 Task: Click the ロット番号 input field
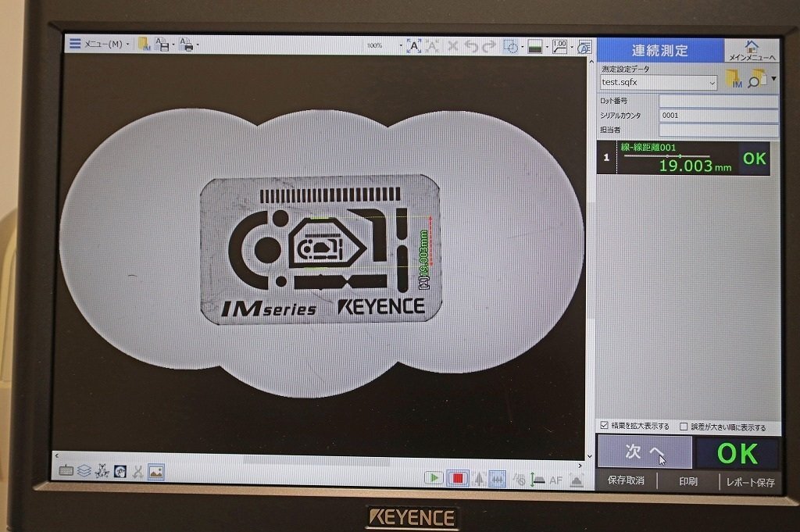(719, 101)
